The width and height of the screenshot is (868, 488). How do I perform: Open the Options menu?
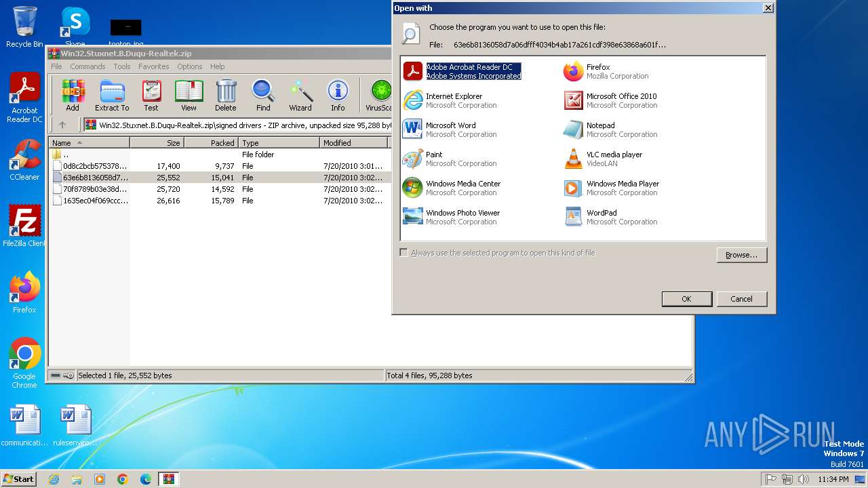(190, 66)
